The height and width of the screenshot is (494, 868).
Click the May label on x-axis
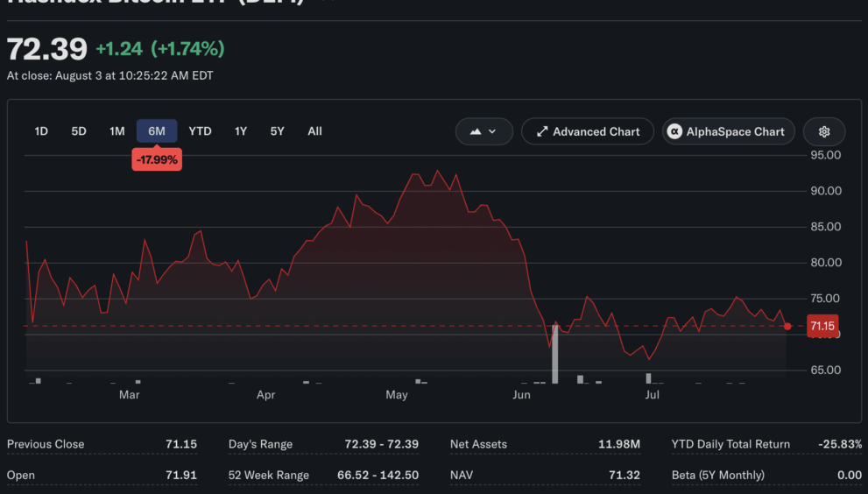click(x=397, y=395)
